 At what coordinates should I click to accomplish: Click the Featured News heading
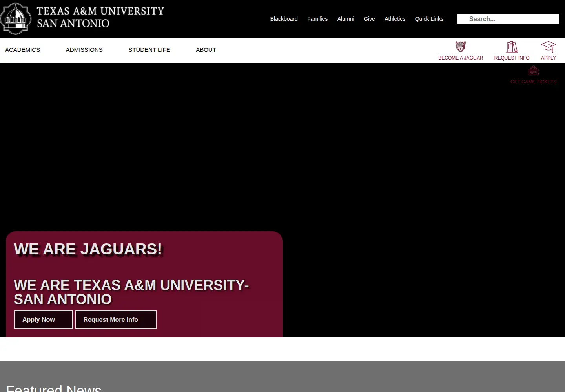(54, 388)
